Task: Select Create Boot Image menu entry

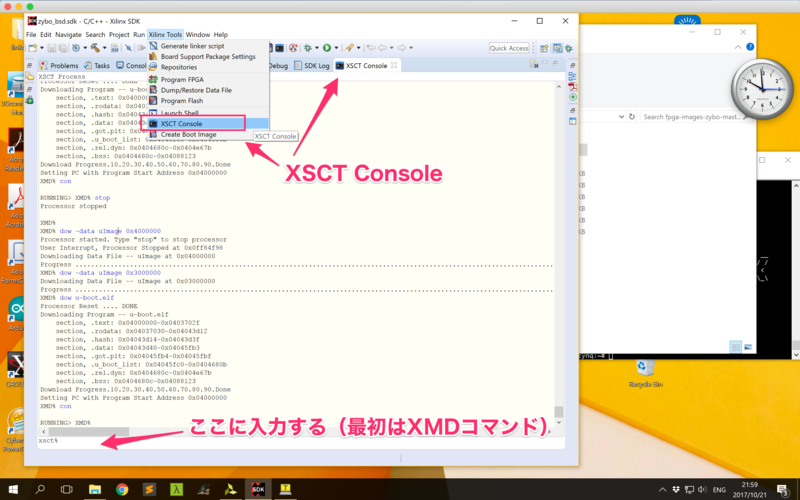Action: [208, 135]
